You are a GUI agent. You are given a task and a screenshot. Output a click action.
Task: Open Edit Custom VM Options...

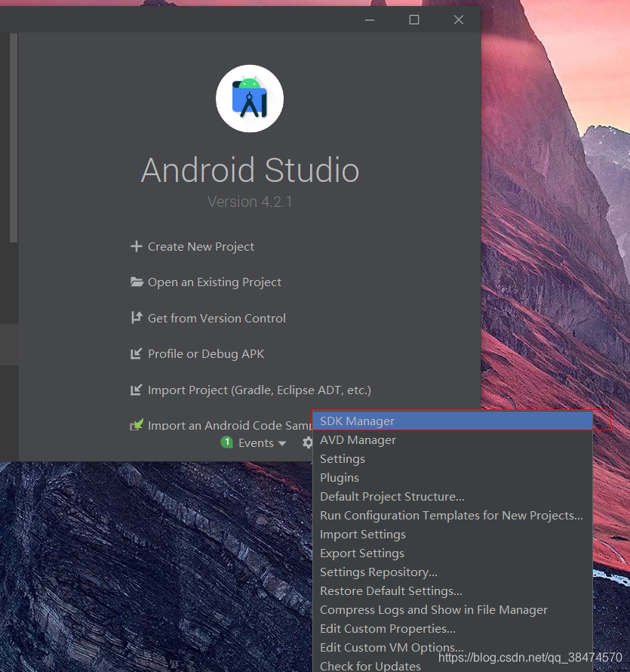[453, 647]
